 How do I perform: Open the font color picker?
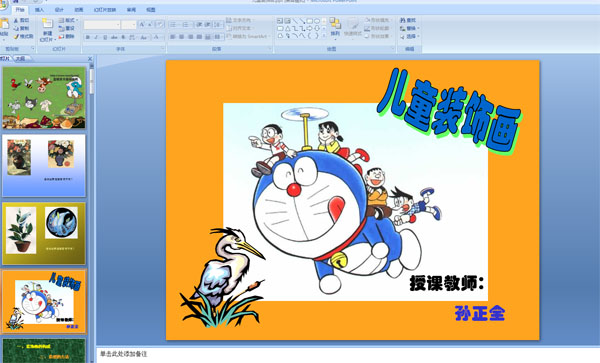coord(157,37)
